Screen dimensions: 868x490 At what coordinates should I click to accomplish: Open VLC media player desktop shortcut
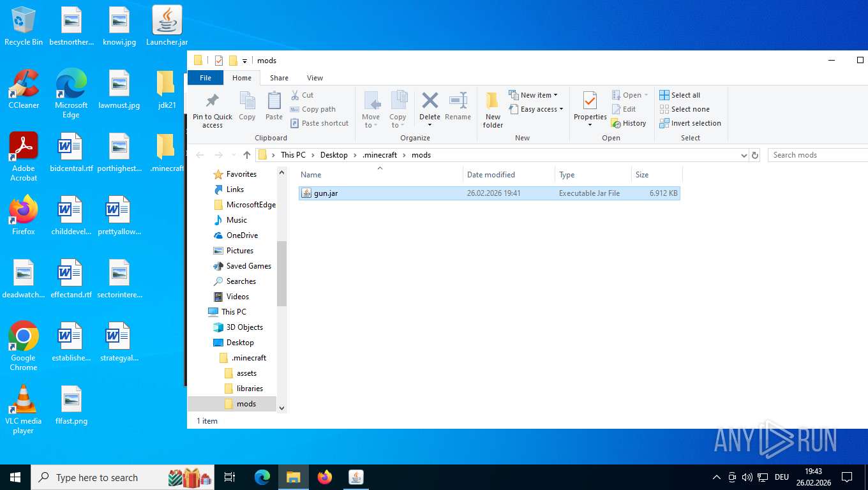24,410
